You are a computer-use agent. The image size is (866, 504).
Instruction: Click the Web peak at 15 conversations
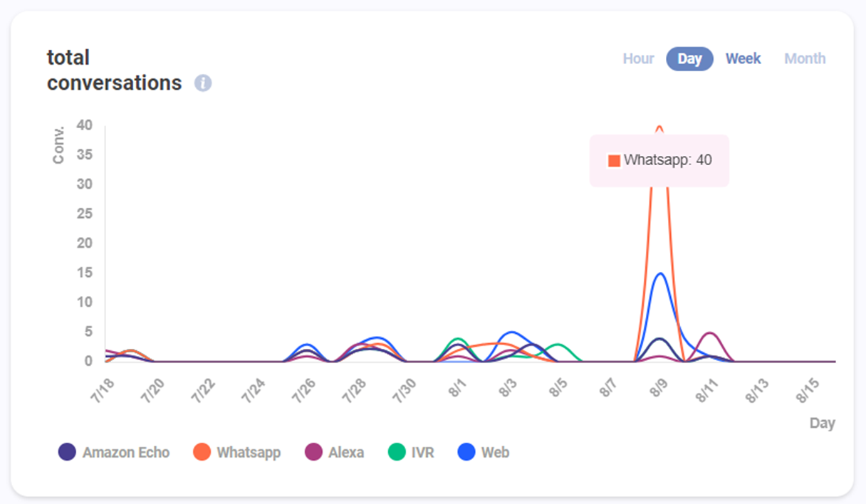(660, 273)
